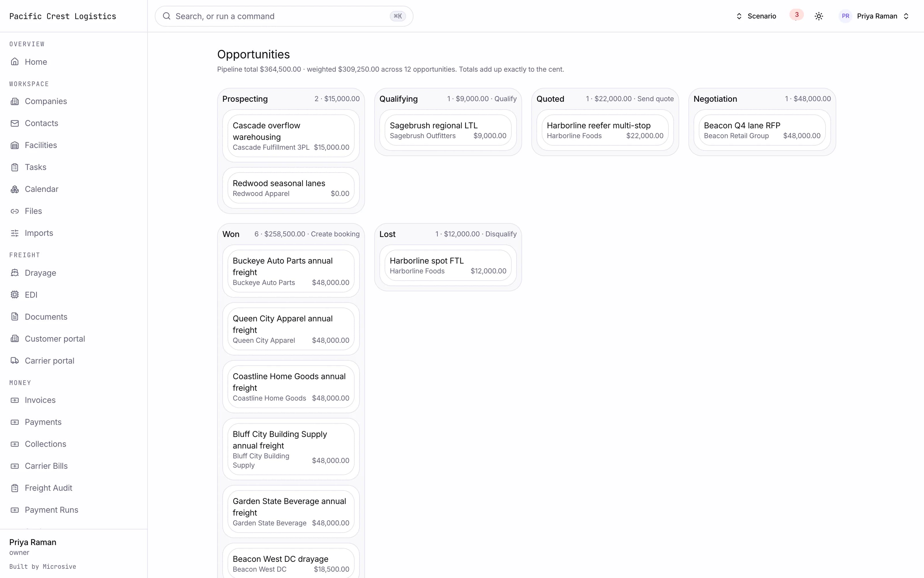Go to Payment Runs in sidebar
The width and height of the screenshot is (924, 578).
point(52,510)
